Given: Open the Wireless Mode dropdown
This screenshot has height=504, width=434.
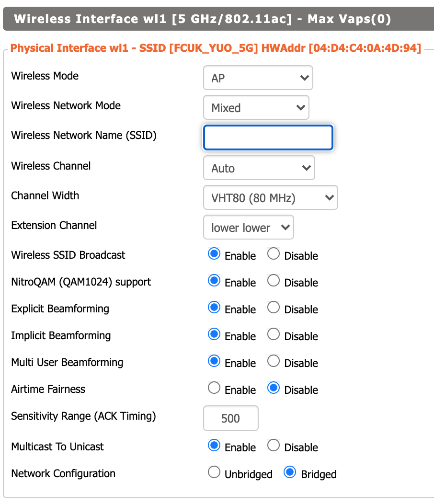Looking at the screenshot, I should 258,78.
